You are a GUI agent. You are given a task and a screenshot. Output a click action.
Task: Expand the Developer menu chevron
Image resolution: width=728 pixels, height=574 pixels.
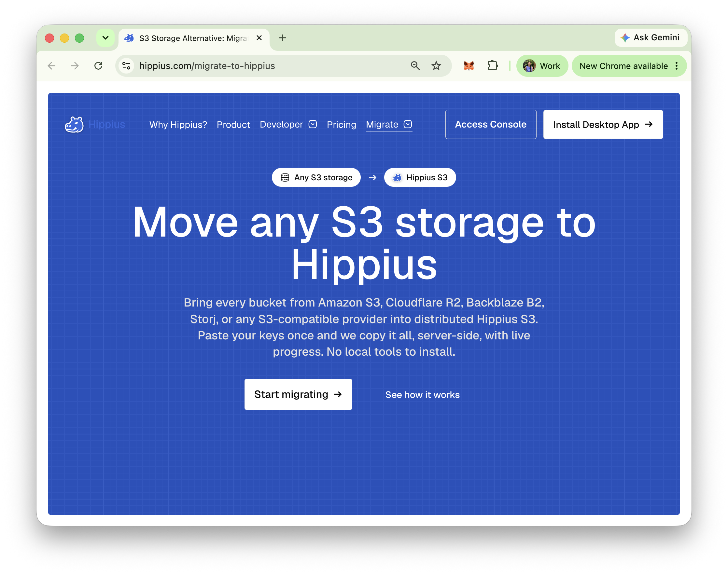click(313, 124)
